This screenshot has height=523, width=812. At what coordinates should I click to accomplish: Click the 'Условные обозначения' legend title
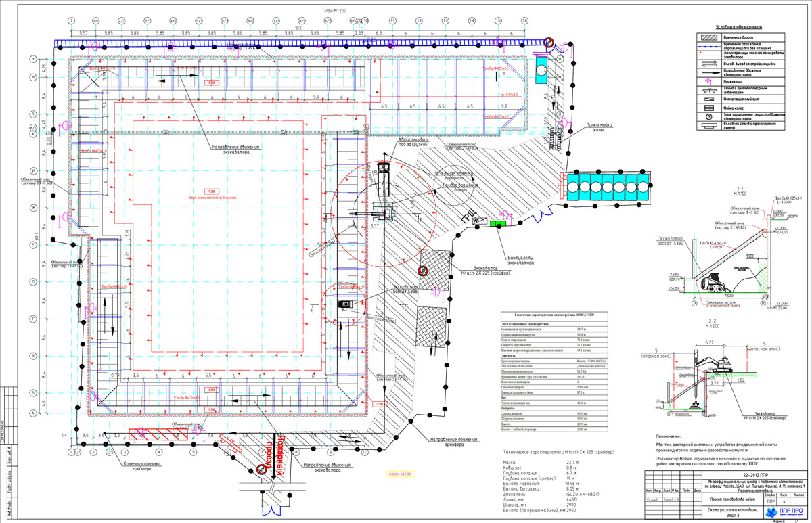pos(740,27)
